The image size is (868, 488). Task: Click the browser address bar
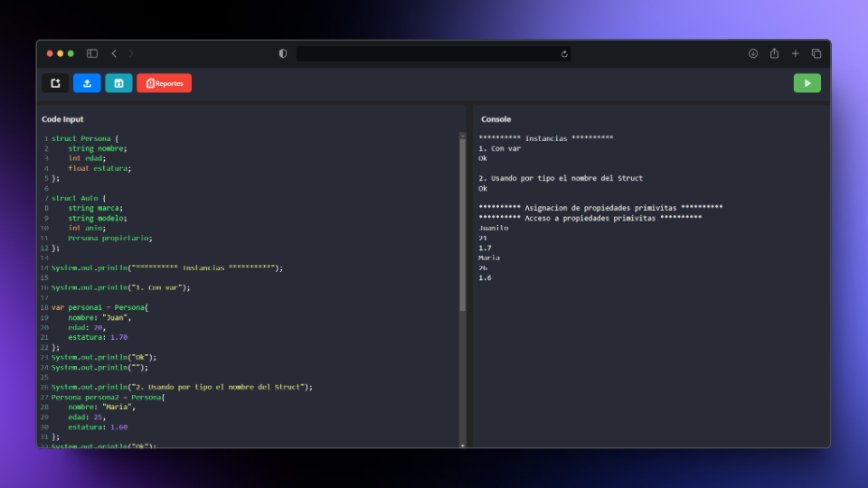433,53
